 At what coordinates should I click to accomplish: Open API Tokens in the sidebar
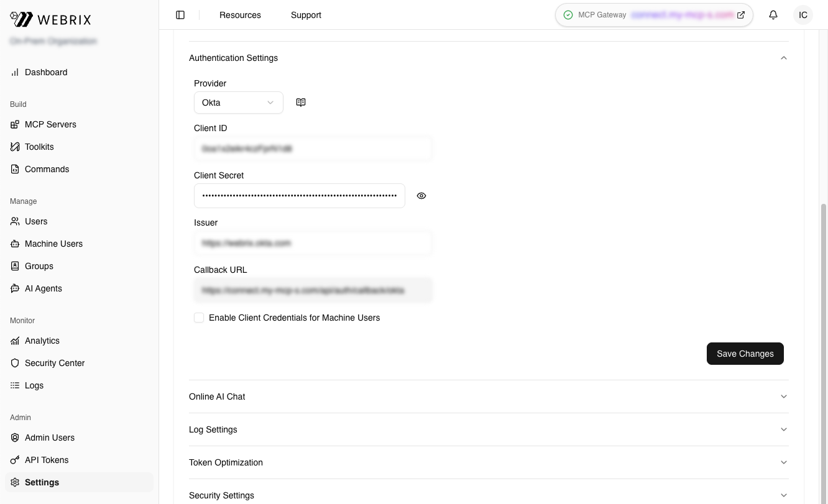click(46, 460)
